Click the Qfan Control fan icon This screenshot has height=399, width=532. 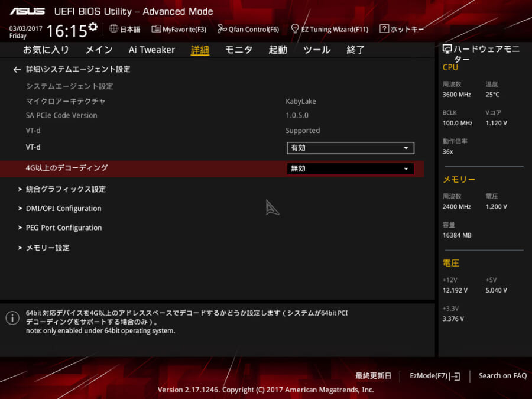click(x=222, y=29)
